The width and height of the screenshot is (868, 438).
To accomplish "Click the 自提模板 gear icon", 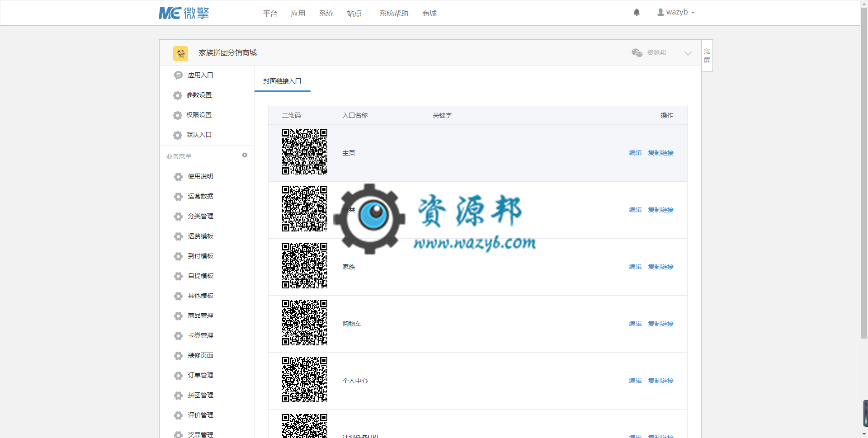I will click(179, 276).
